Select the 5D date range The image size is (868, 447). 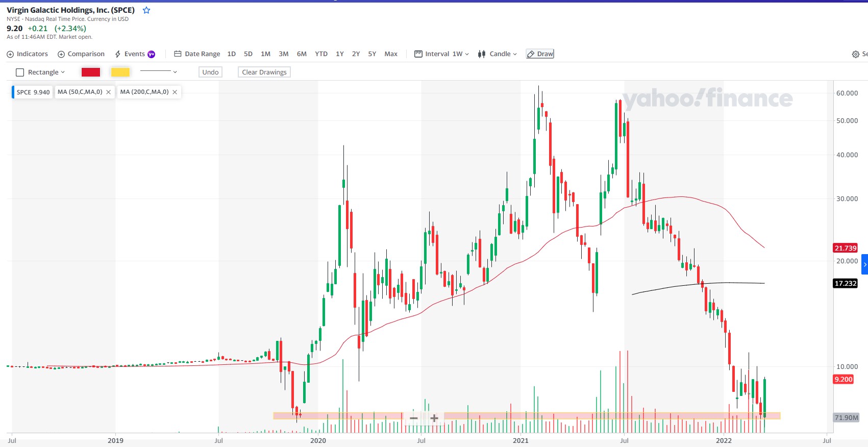click(x=249, y=54)
